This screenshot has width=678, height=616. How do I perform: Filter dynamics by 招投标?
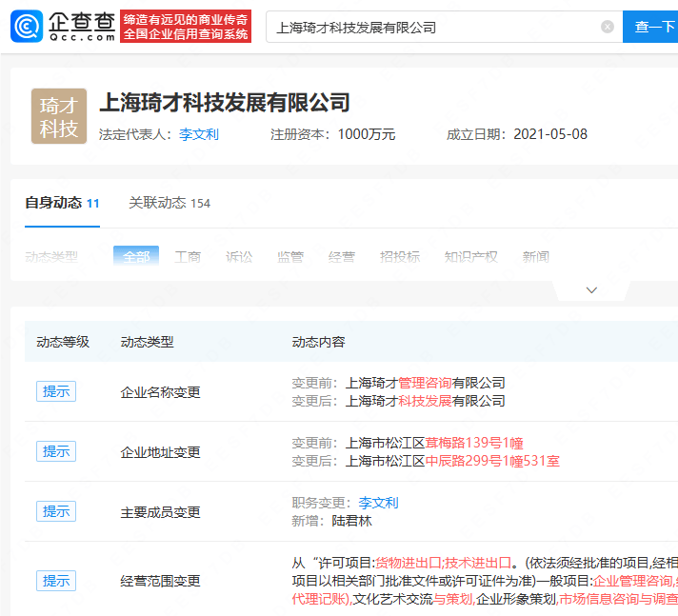click(x=400, y=257)
